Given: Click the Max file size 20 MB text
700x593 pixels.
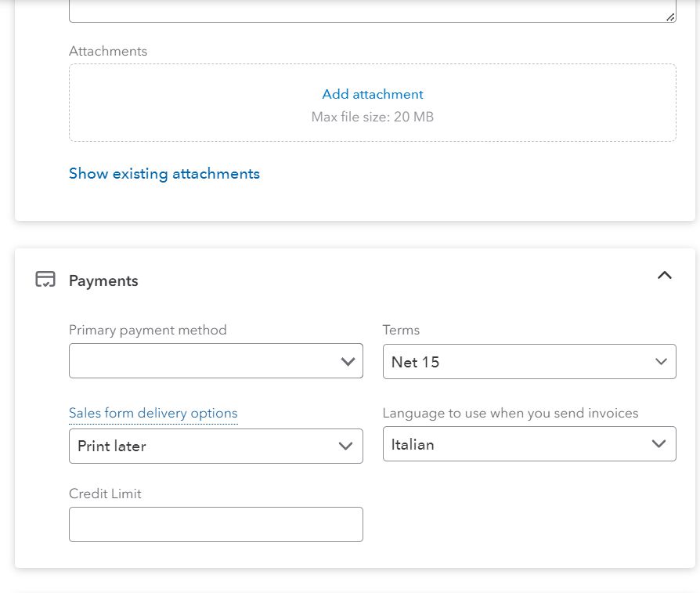Looking at the screenshot, I should (373, 117).
